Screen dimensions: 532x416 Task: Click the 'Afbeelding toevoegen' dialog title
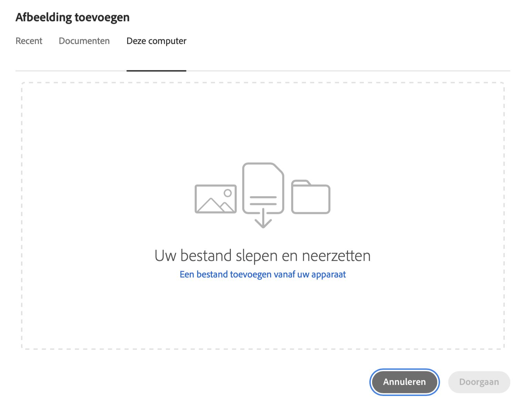pos(73,17)
